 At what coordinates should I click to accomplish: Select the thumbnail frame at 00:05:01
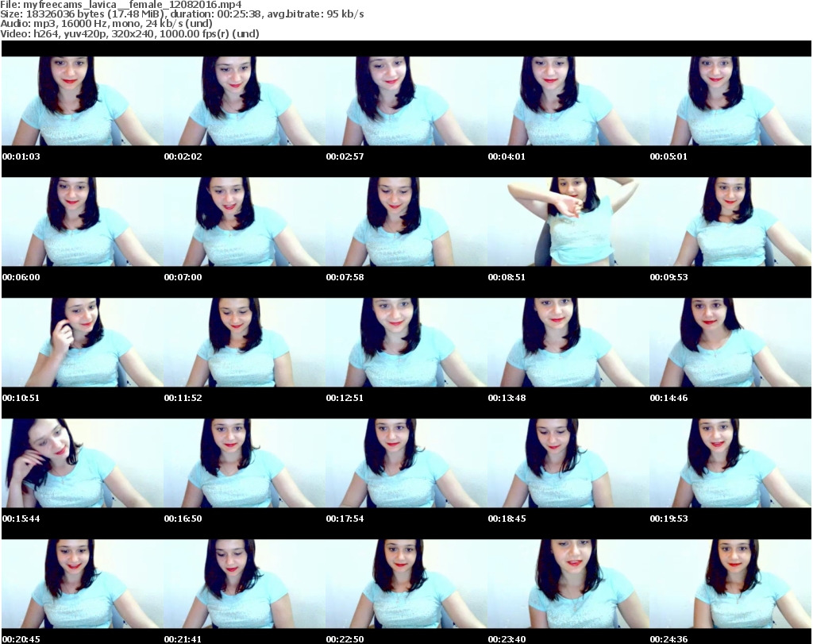(730, 101)
